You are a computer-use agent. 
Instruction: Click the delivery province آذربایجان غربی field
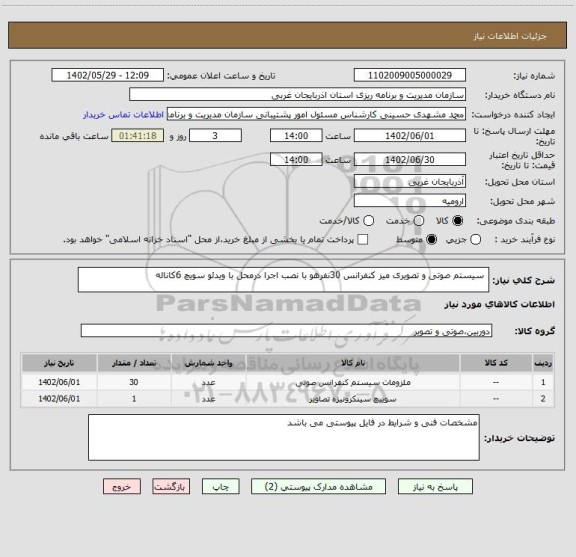point(410,182)
